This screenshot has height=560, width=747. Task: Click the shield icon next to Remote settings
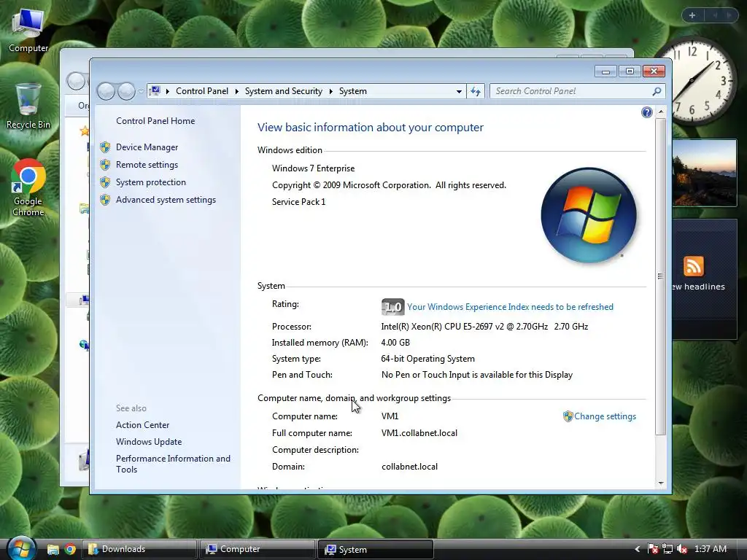tap(105, 165)
